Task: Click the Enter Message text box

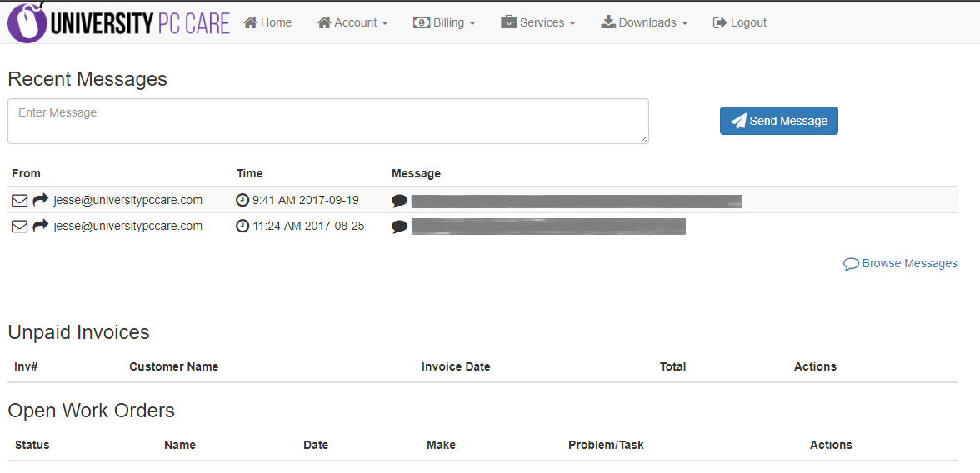Action: pyautogui.click(x=328, y=121)
